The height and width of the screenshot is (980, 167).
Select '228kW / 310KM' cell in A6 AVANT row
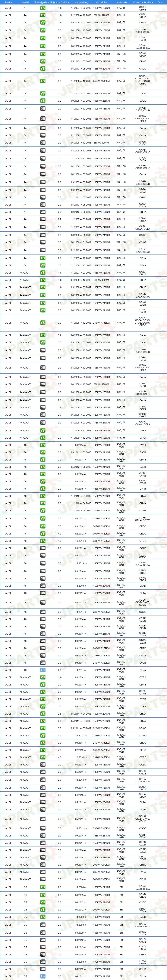pos(101,736)
